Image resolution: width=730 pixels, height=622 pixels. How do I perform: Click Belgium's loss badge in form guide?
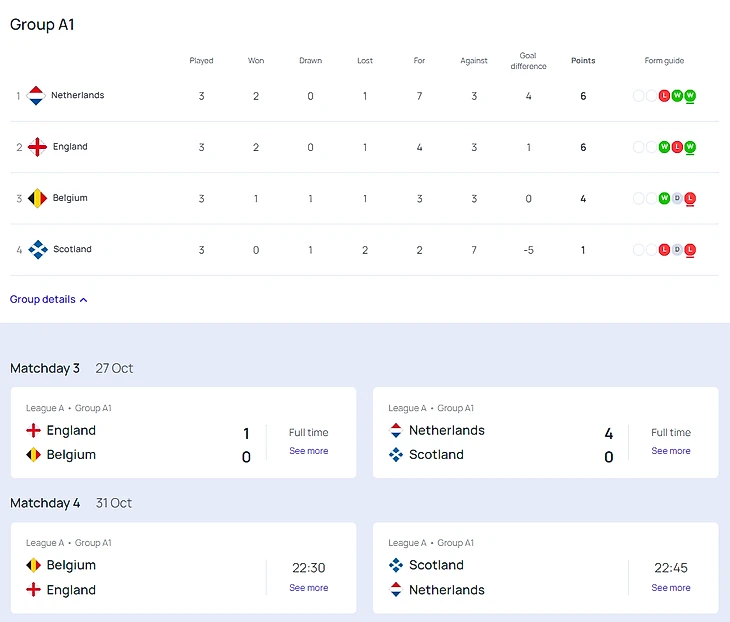(x=690, y=199)
